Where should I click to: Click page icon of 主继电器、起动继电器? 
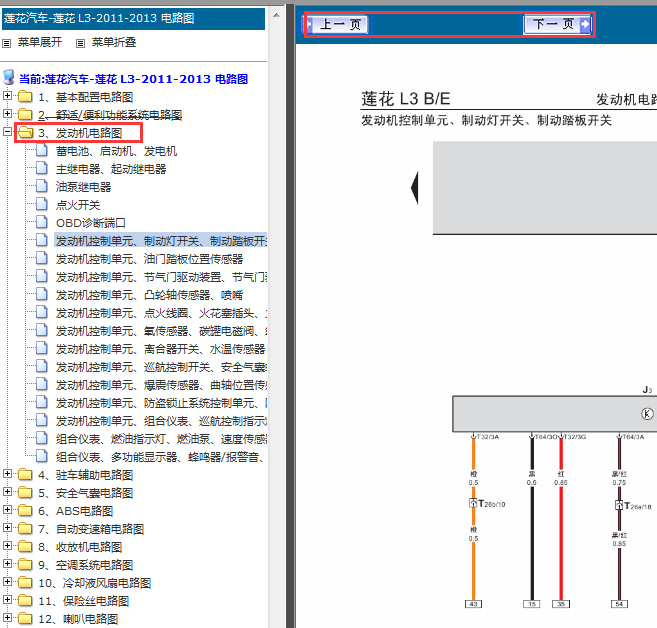(x=41, y=168)
